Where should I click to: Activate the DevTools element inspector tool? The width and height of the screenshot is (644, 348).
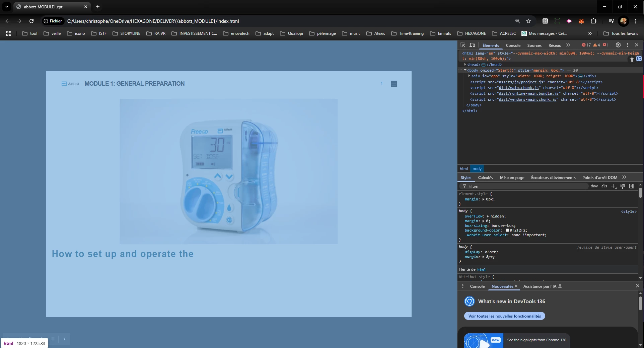click(x=463, y=45)
